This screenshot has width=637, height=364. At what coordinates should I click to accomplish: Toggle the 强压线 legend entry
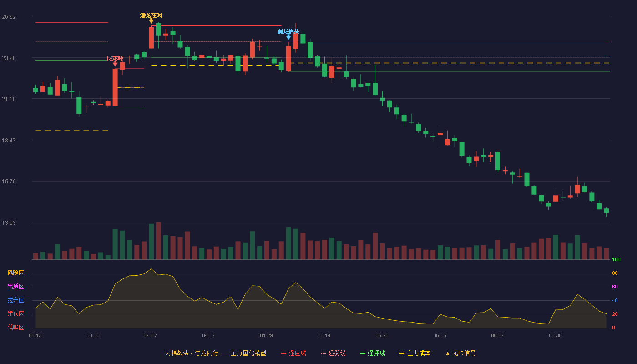pyautogui.click(x=293, y=353)
